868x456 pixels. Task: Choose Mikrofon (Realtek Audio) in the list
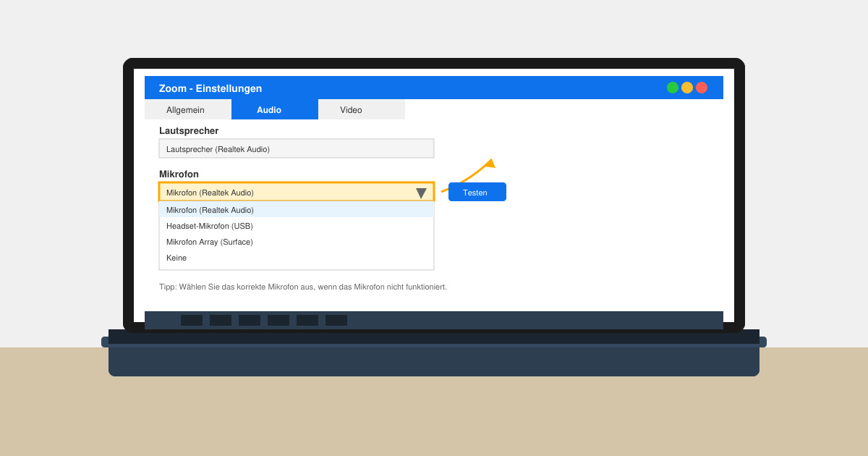coord(297,210)
